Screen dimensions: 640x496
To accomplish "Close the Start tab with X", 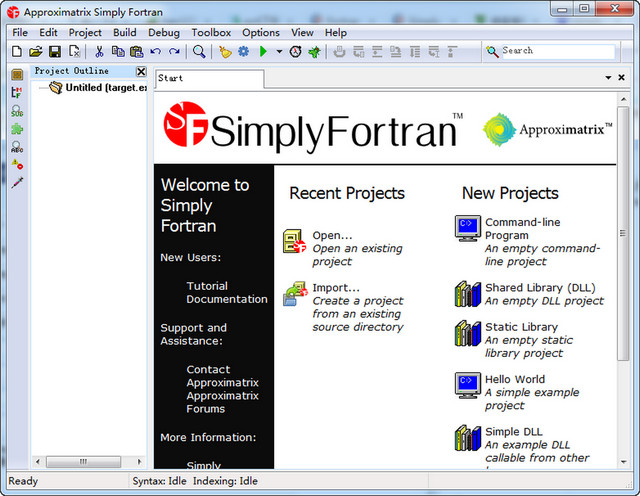I will [x=621, y=77].
